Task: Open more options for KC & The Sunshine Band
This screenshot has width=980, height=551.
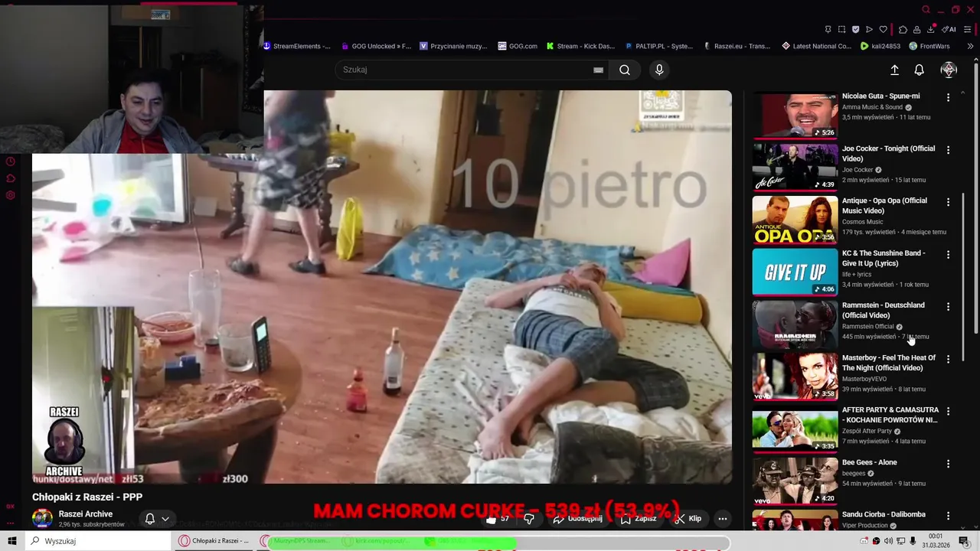Action: click(x=948, y=254)
